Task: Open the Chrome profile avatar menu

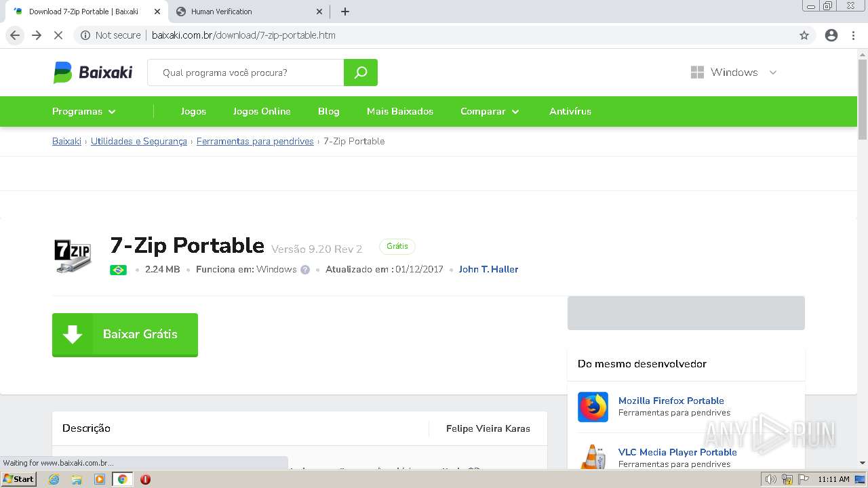Action: 831,35
